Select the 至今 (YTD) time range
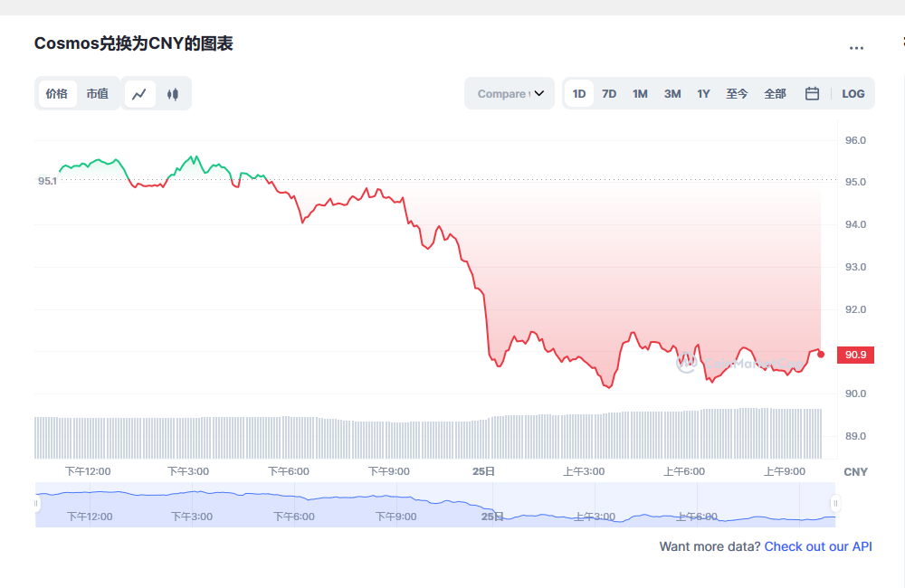905x588 pixels. (x=737, y=93)
